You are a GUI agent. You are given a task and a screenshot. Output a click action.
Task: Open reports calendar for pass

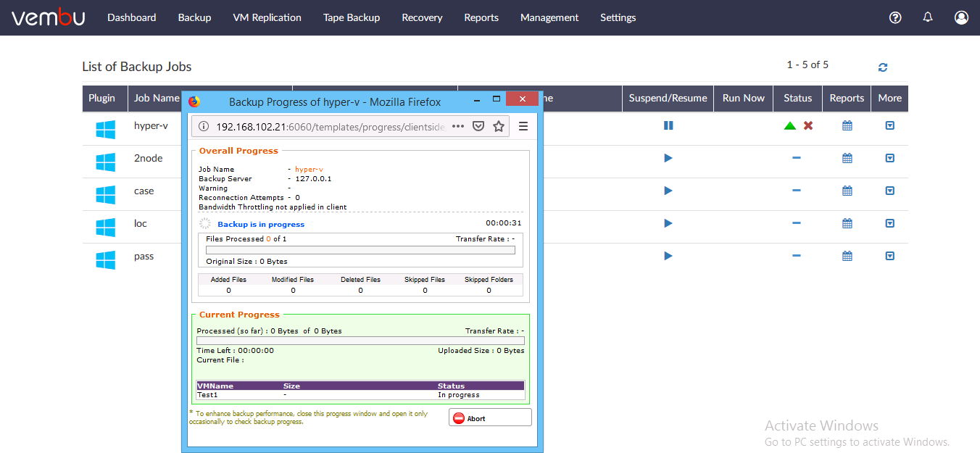click(847, 256)
